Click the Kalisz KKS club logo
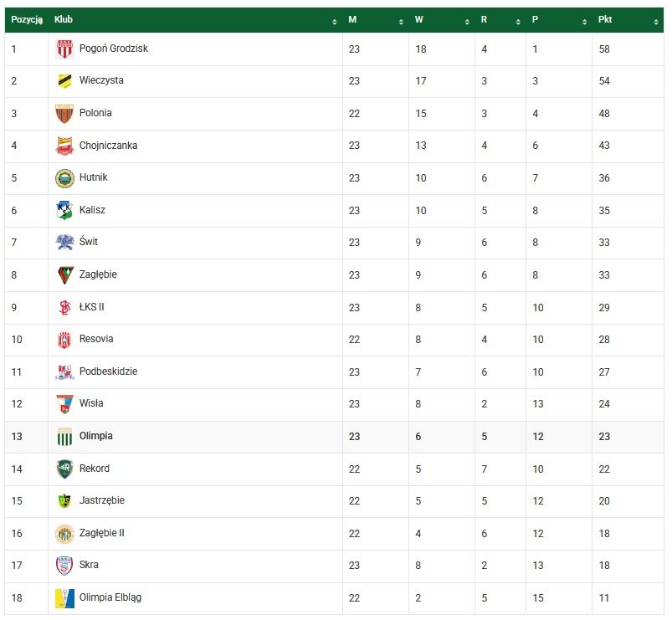Viewport: 672px width, 620px height. [64, 210]
